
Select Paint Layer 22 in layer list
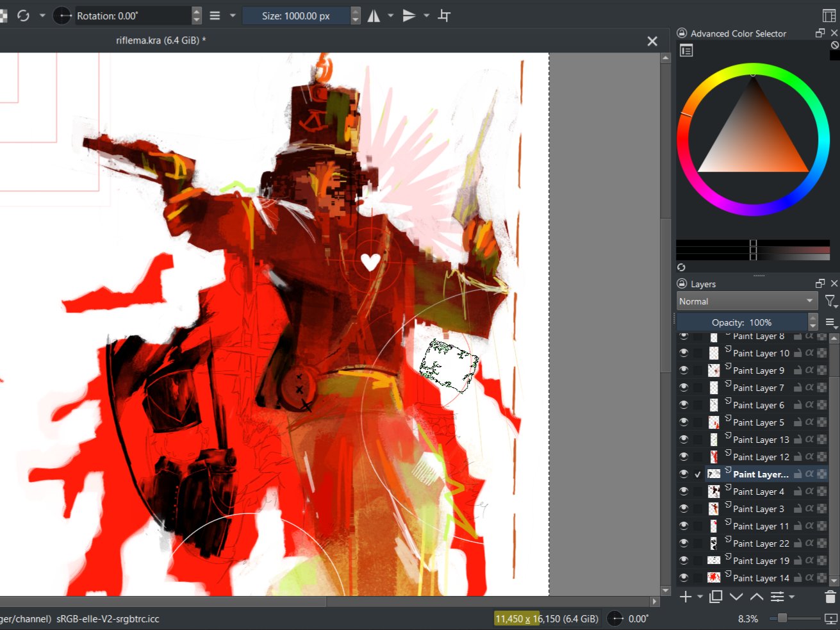pyautogui.click(x=761, y=543)
